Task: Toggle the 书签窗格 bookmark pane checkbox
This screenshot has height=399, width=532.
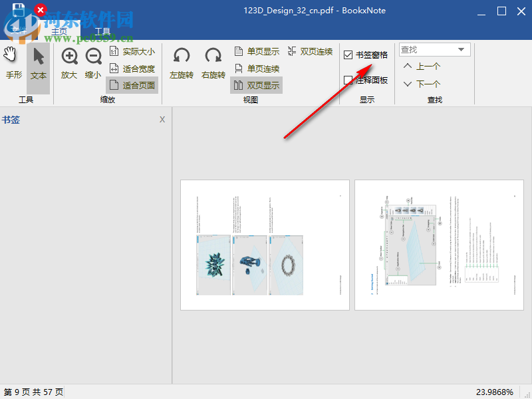Action: click(x=349, y=55)
